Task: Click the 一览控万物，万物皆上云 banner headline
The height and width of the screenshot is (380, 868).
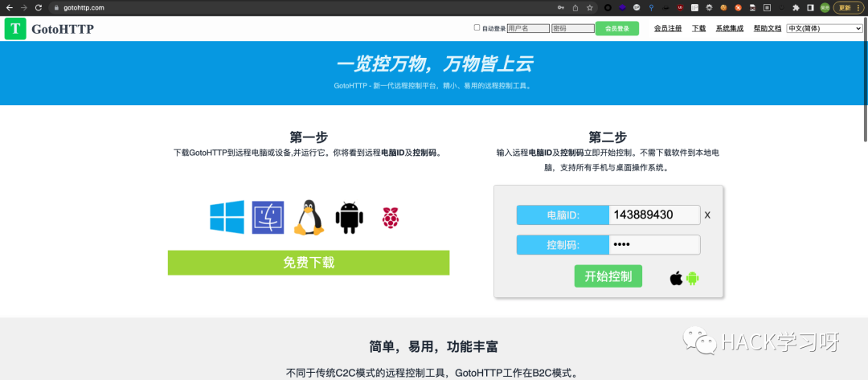Action: click(x=434, y=64)
